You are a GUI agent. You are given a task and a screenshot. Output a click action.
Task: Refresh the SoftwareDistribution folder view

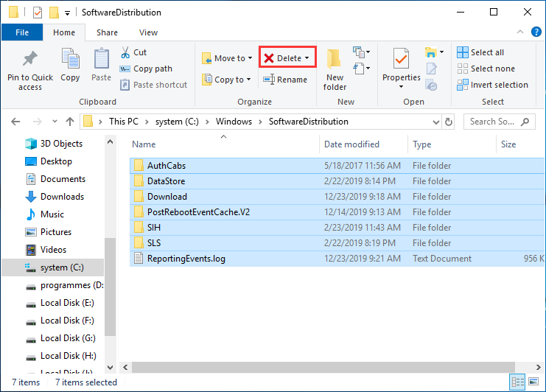click(x=449, y=122)
